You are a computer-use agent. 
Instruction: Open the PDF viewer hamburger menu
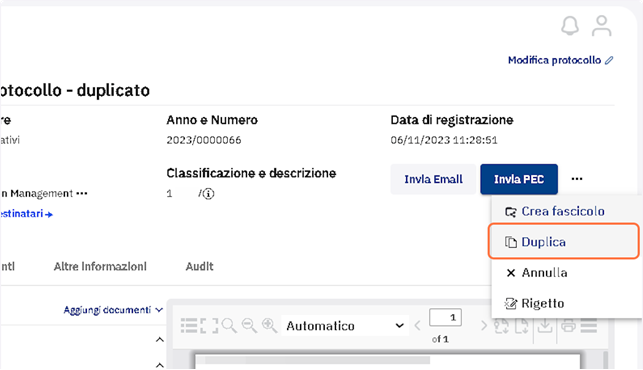pos(589,326)
